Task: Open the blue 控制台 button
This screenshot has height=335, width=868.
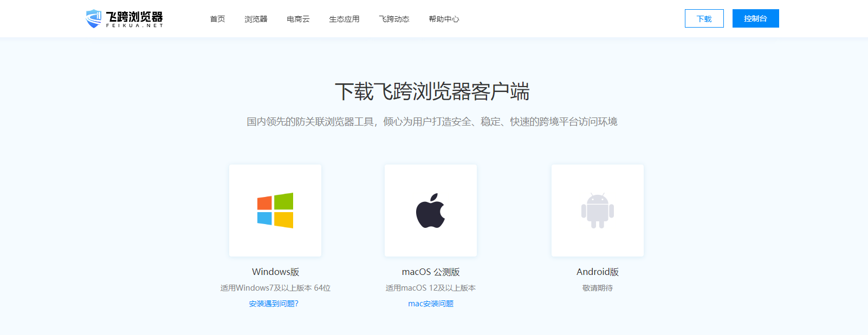Action: (755, 18)
